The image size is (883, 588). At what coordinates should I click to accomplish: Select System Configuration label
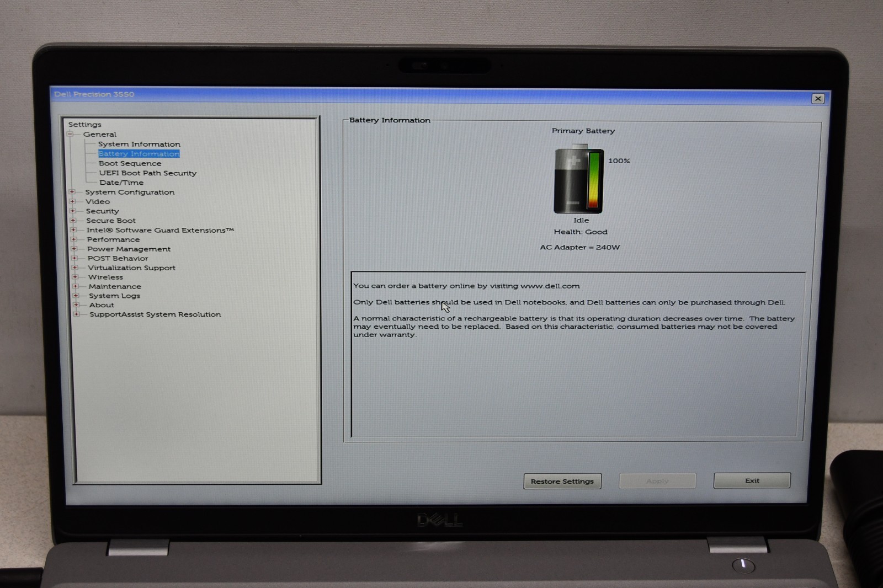[130, 192]
